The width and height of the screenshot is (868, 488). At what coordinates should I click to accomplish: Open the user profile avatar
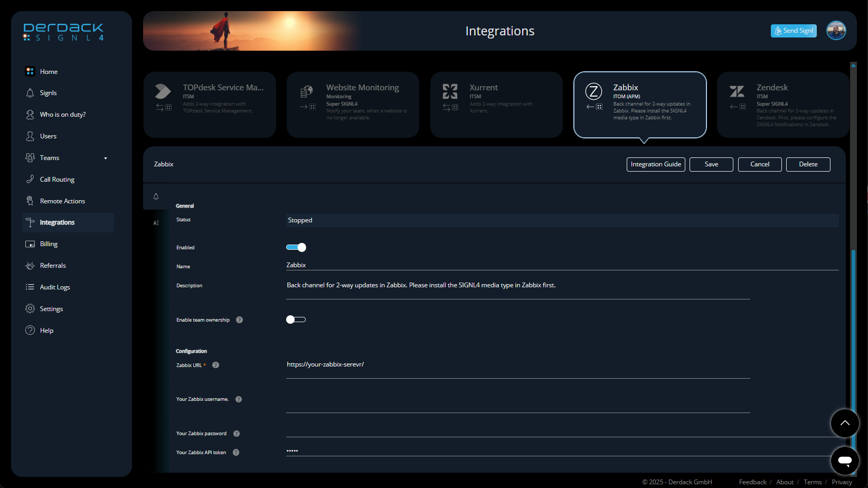[836, 31]
